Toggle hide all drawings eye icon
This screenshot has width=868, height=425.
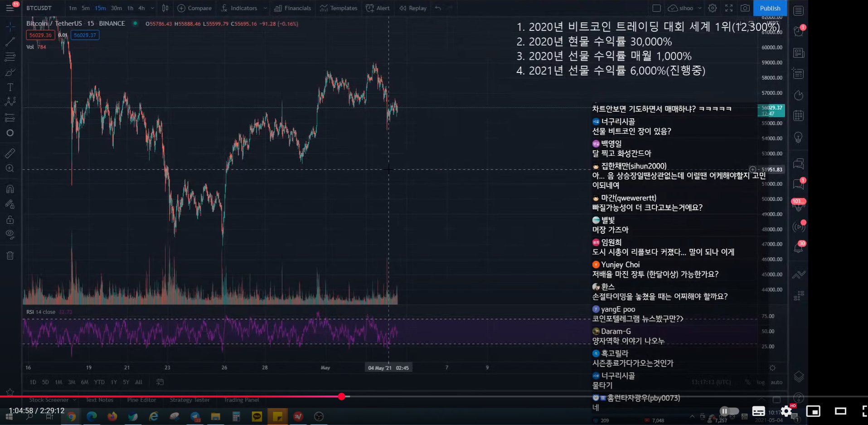(x=10, y=235)
